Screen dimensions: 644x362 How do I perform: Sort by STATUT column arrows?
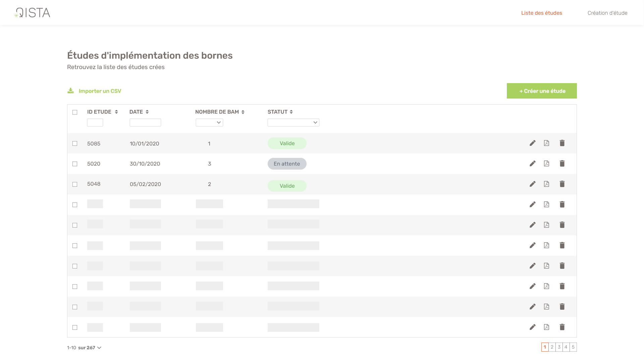click(x=291, y=112)
